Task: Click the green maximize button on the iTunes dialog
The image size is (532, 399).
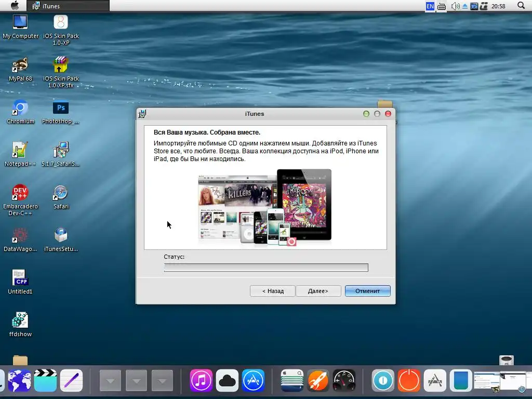Action: (366, 114)
